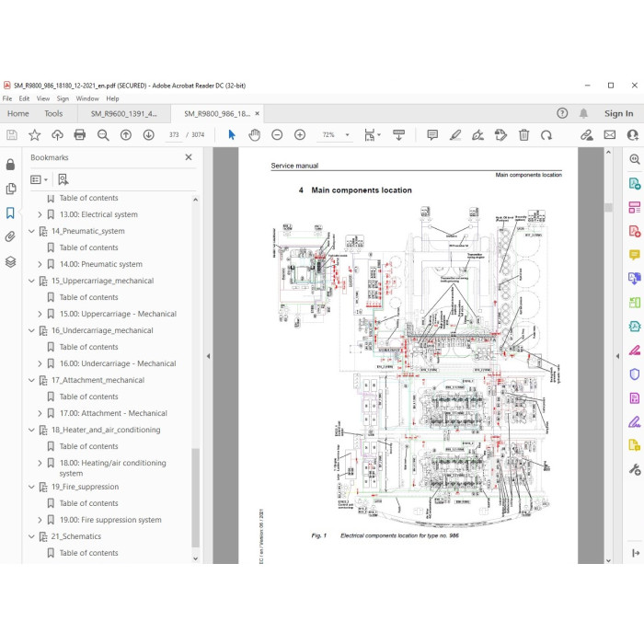Open bookmark options list dropdown
Screen dimensions: 644x644
(39, 179)
